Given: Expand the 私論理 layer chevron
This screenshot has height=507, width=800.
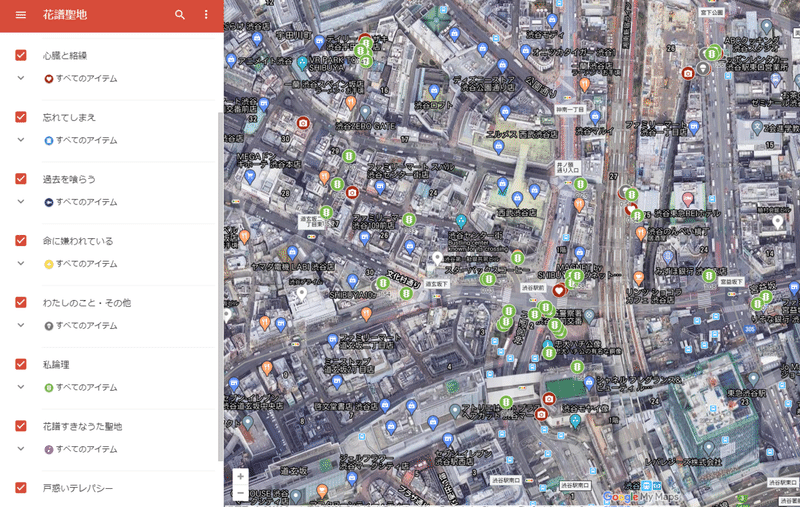Looking at the screenshot, I should tap(20, 387).
